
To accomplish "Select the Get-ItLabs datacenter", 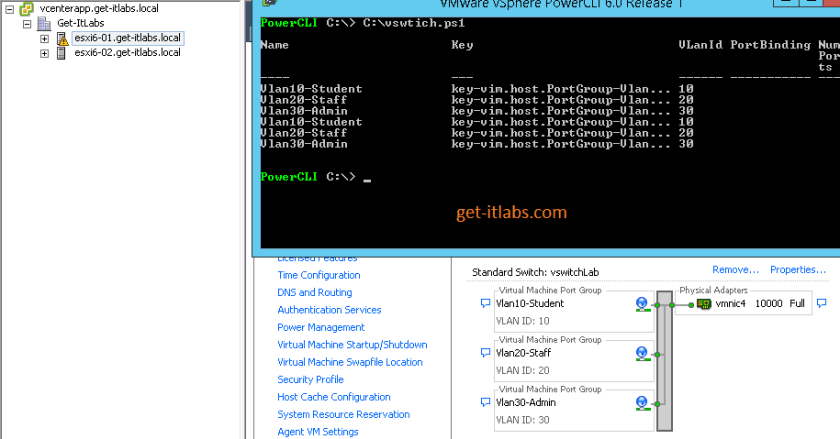I will [x=80, y=23].
